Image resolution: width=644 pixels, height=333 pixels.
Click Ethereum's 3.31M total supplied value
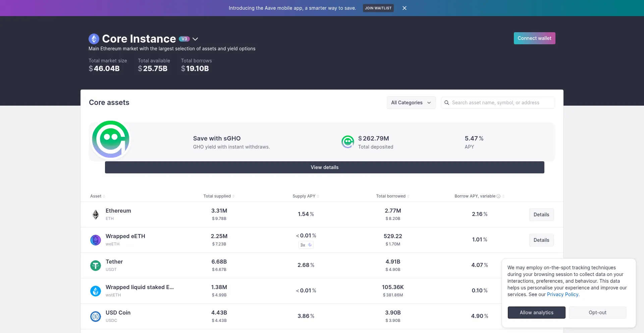pyautogui.click(x=219, y=211)
